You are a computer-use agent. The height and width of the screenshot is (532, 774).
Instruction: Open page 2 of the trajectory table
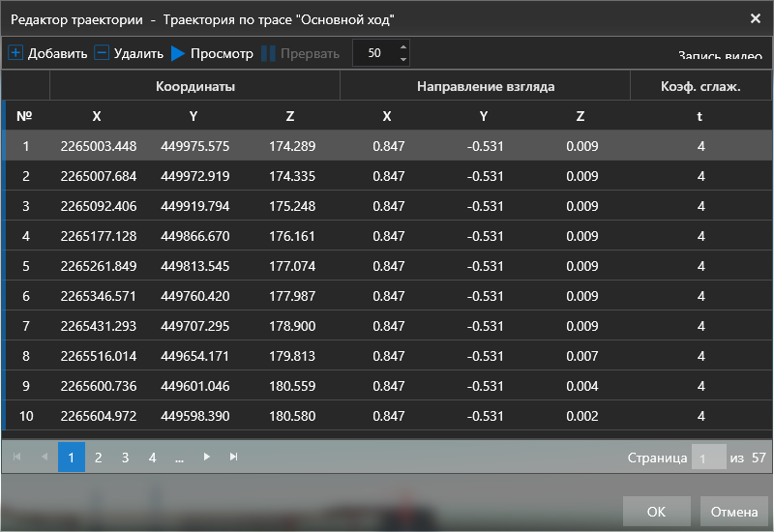pyautogui.click(x=98, y=458)
